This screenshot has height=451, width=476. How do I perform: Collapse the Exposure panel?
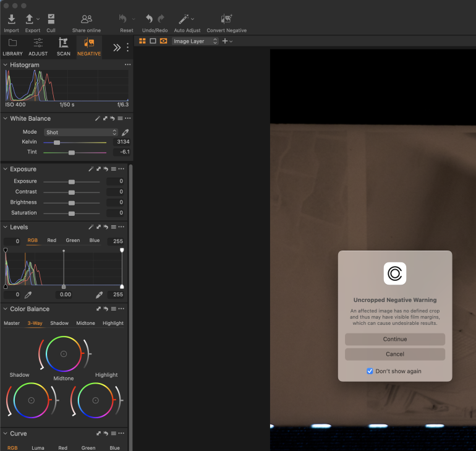tap(5, 169)
